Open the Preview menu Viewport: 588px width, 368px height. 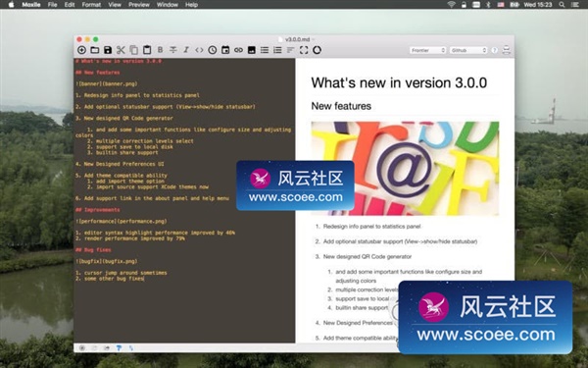(139, 5)
